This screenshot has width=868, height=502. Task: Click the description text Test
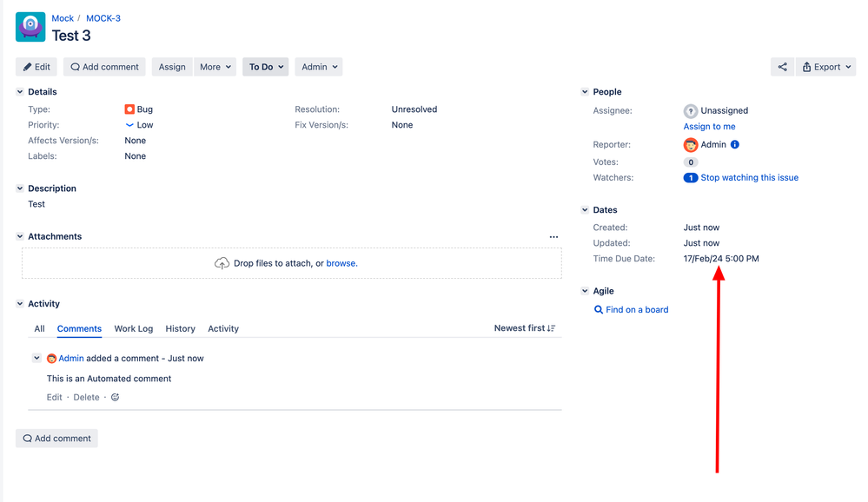(36, 204)
